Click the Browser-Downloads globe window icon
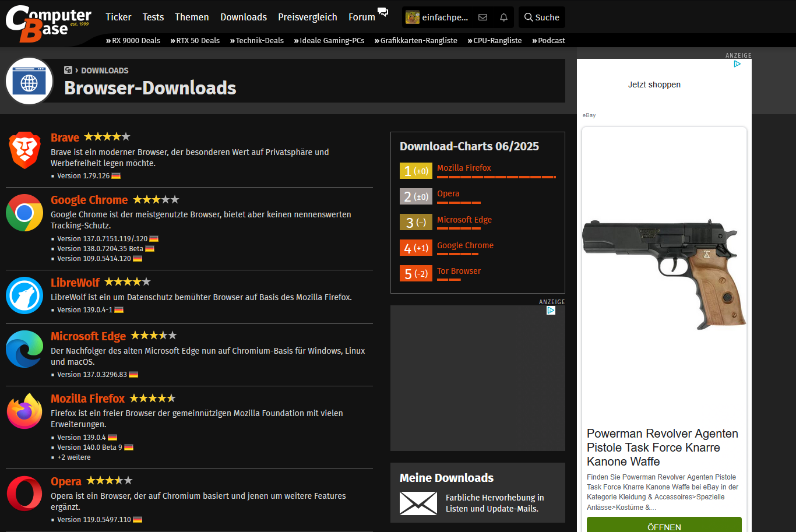796x532 pixels. pyautogui.click(x=29, y=81)
